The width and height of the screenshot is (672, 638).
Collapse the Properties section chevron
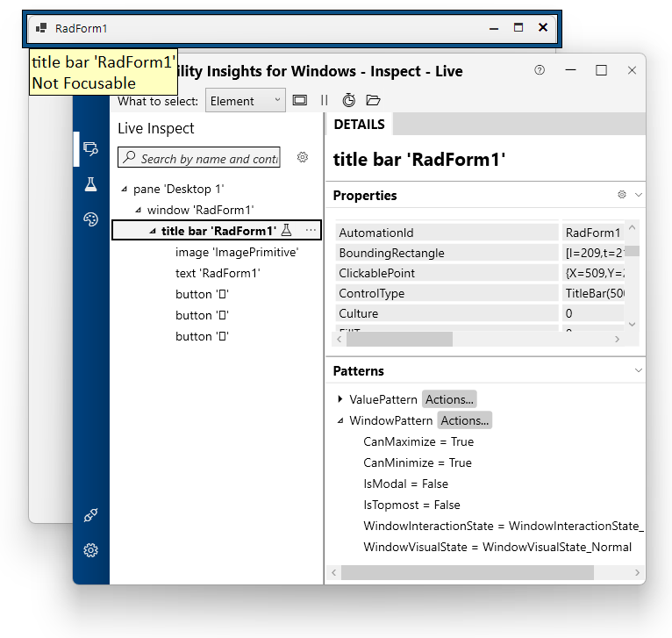tap(639, 195)
